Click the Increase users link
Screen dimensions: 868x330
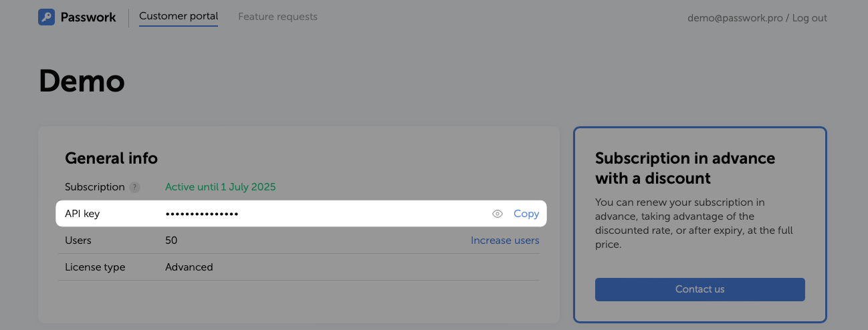click(x=504, y=240)
